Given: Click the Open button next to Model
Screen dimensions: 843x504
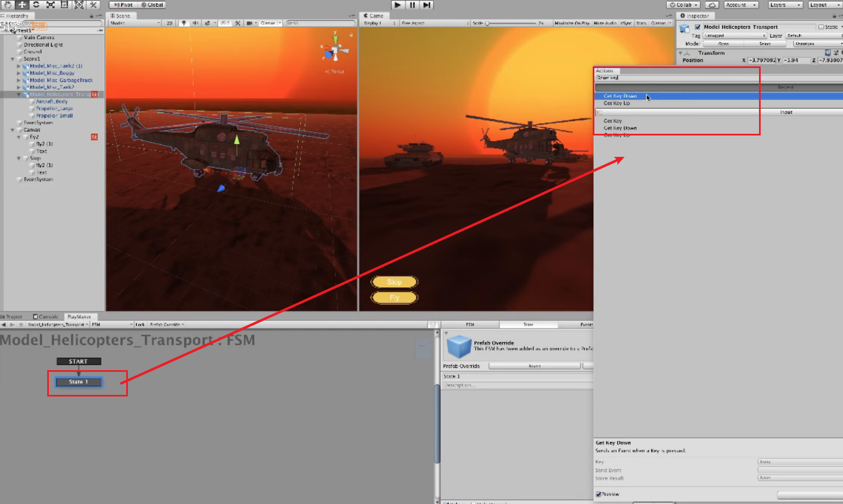Looking at the screenshot, I should [x=723, y=43].
